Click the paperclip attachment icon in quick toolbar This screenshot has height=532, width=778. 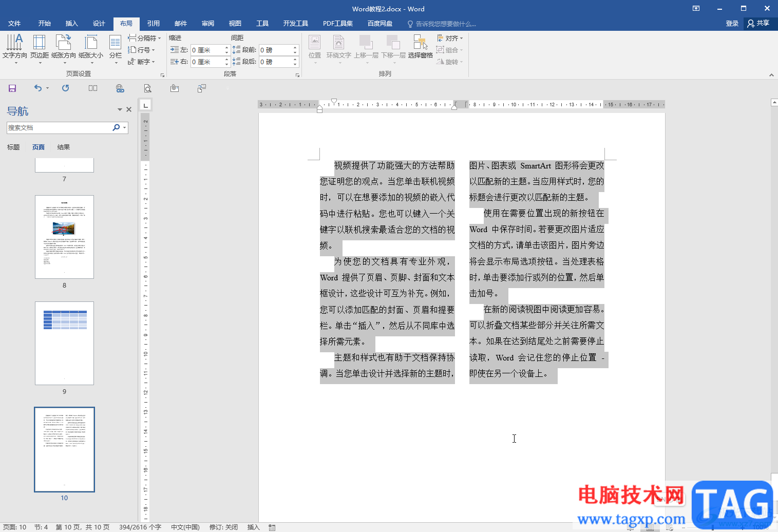click(x=175, y=88)
